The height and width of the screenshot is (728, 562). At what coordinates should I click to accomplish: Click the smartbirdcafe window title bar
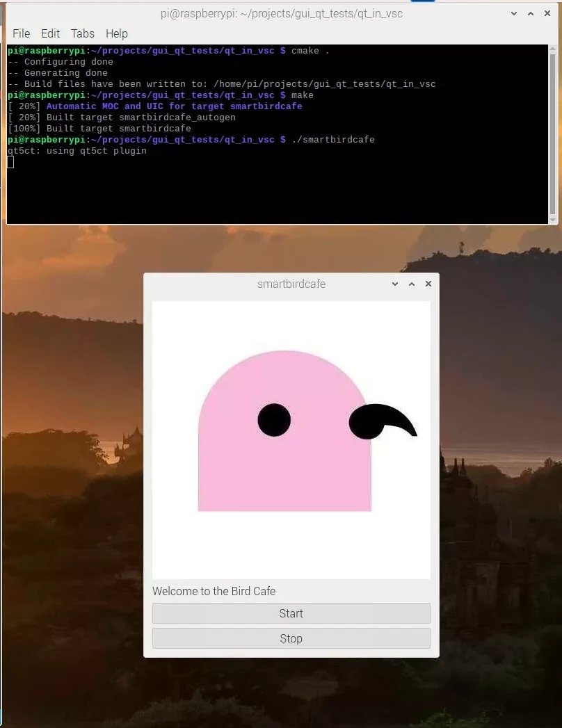[291, 284]
